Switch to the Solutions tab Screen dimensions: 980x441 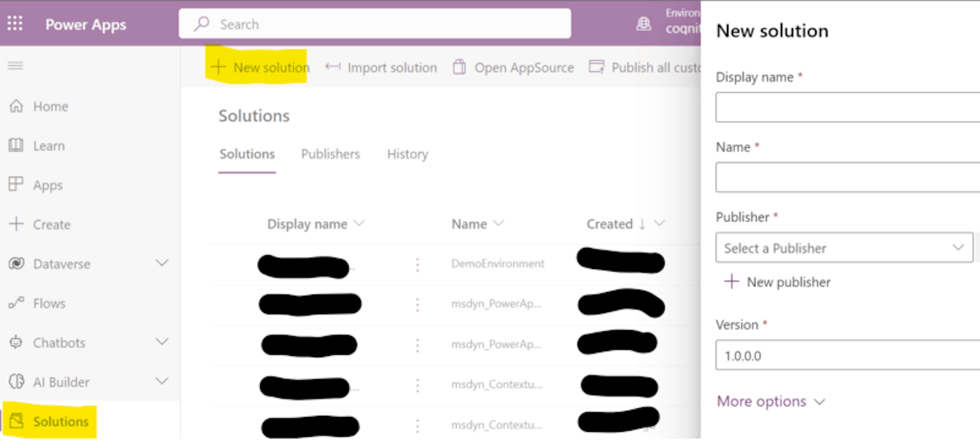(247, 154)
